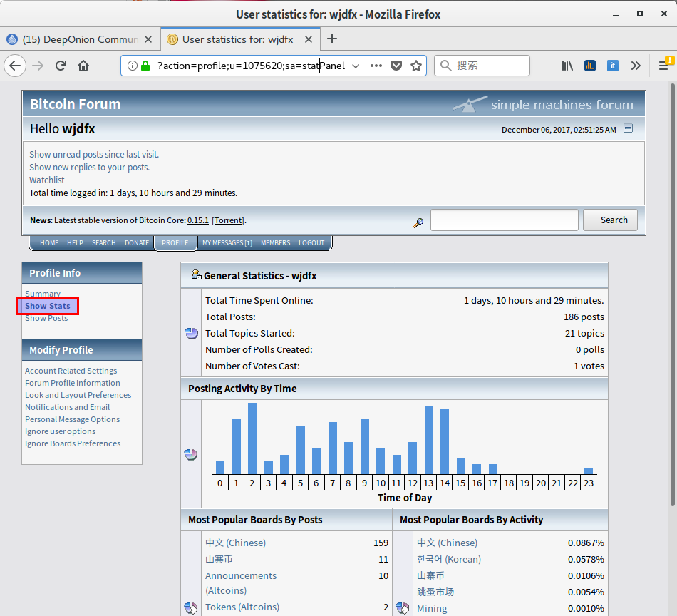
Task: Save page to Pocket
Action: [396, 66]
